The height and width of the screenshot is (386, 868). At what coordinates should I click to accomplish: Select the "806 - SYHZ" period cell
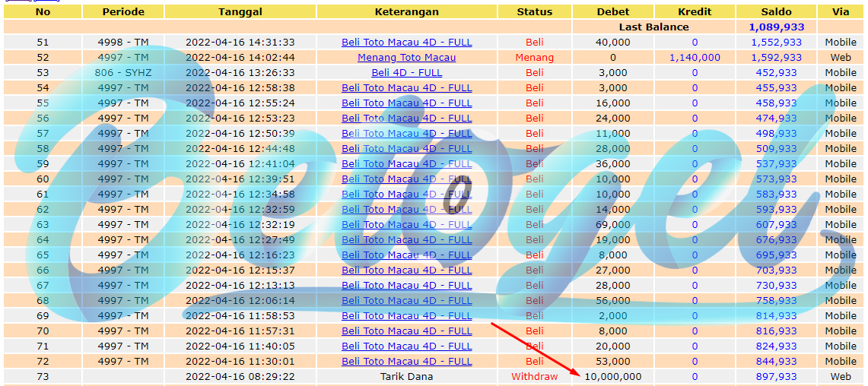(x=123, y=72)
